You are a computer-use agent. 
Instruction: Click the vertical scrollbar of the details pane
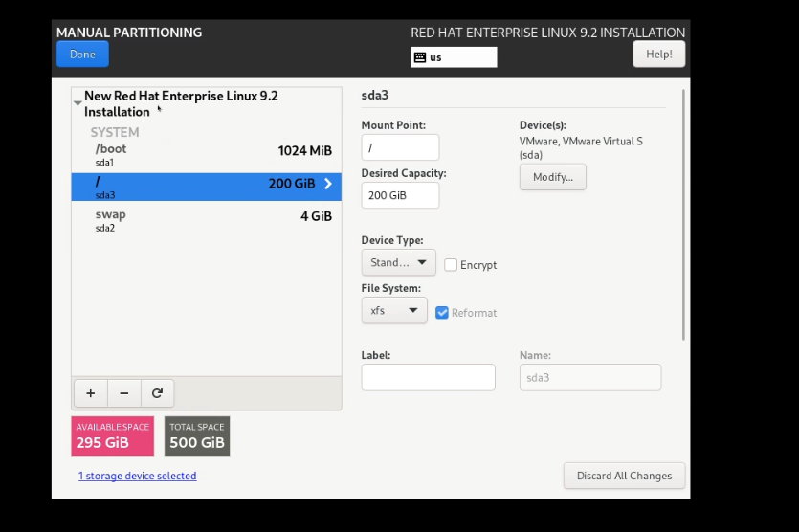pos(683,214)
